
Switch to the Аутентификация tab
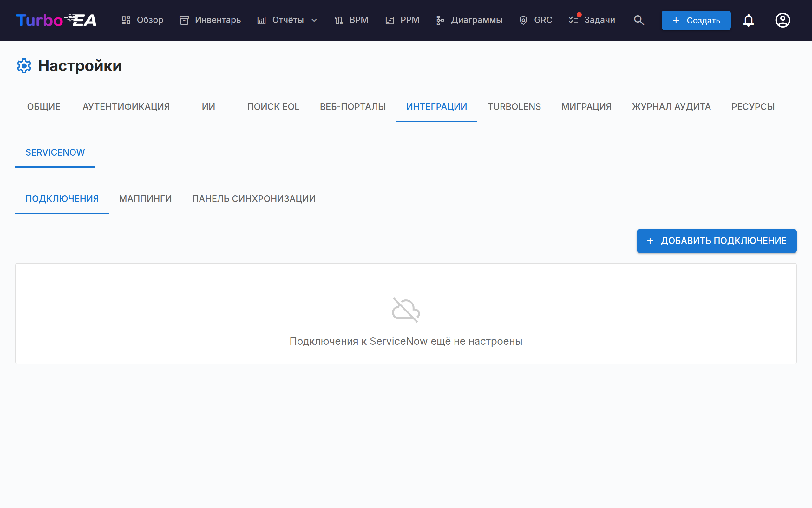(126, 106)
